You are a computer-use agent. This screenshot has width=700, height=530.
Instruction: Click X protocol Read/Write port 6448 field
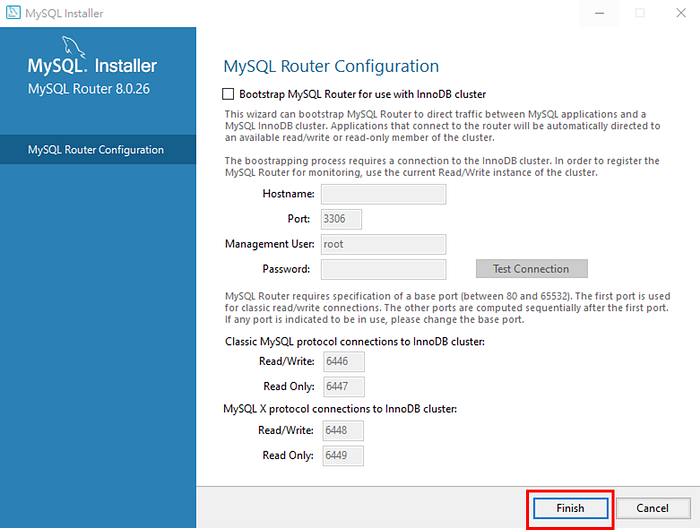pyautogui.click(x=343, y=430)
